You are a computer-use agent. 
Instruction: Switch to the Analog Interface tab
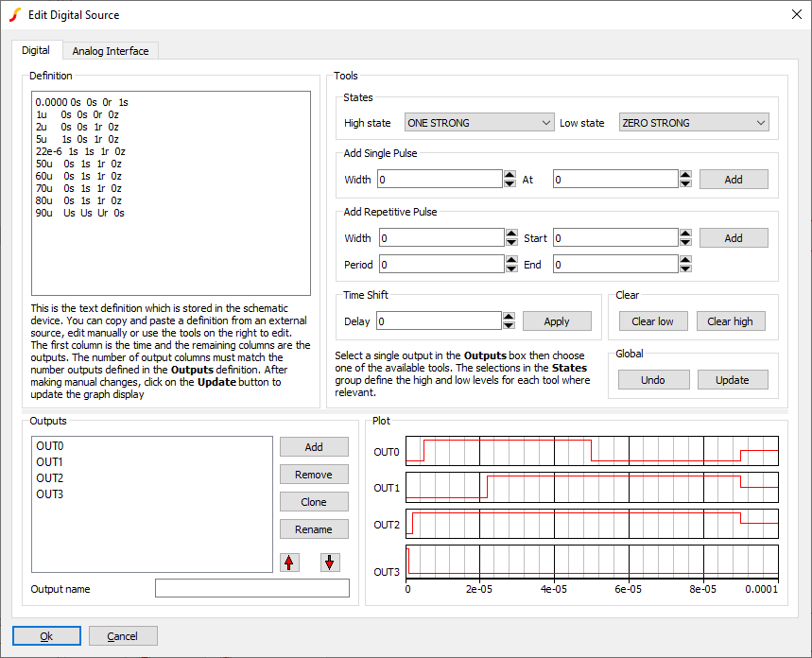tap(111, 51)
